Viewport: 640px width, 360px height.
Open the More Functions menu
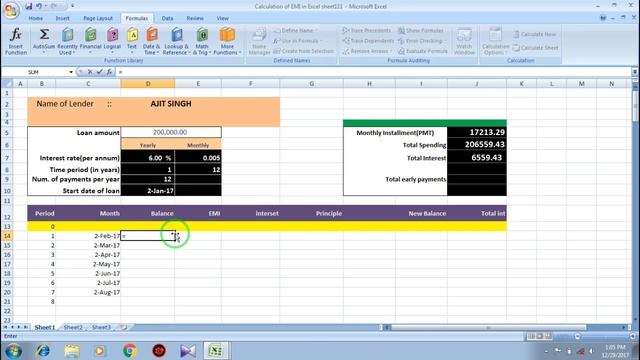point(227,41)
